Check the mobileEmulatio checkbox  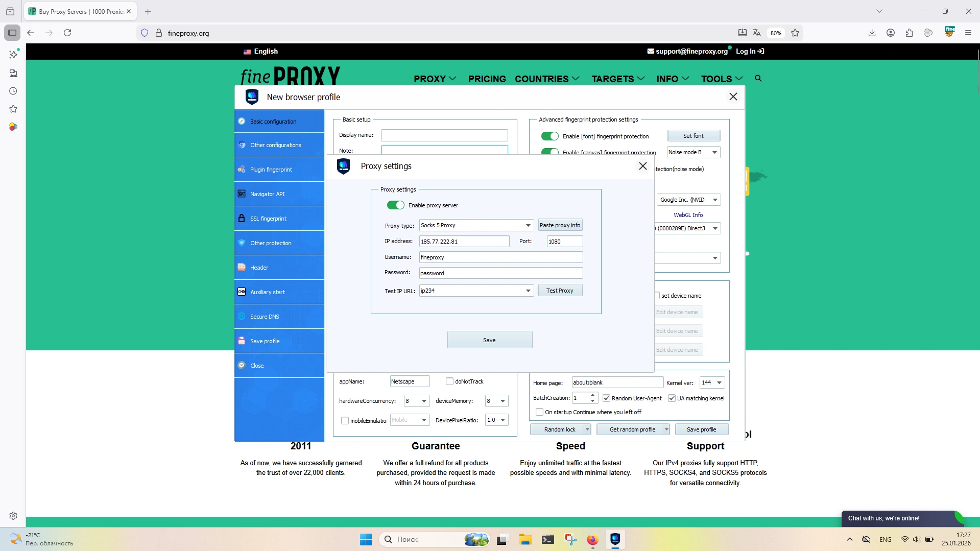[x=345, y=421]
